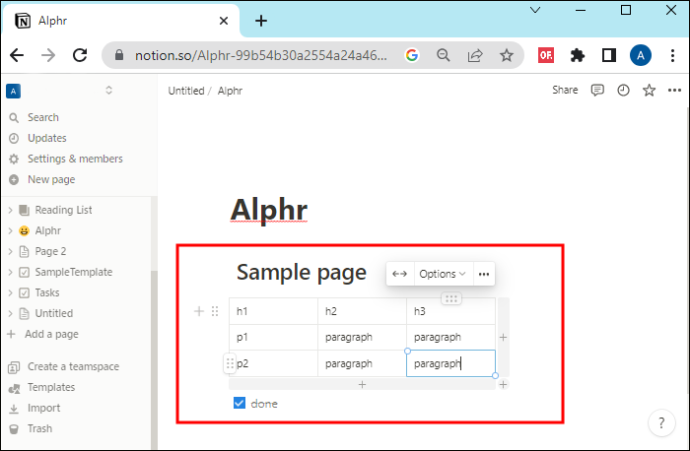Screen dimensions: 690x451
Task: Expand the Alphr page in sidebar
Action: coord(11,231)
